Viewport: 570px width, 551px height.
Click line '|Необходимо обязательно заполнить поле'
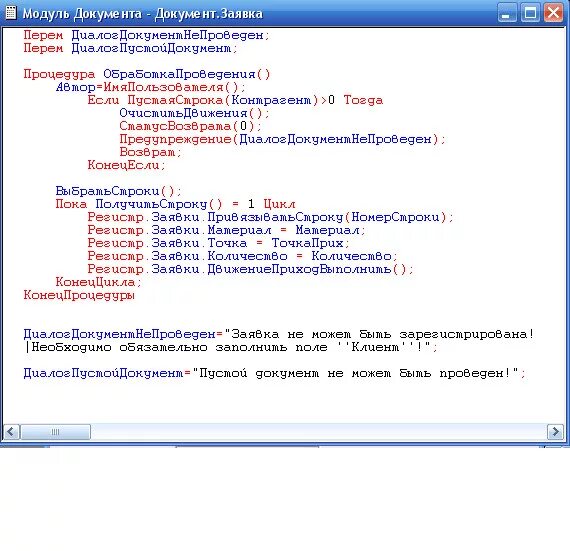pyautogui.click(x=231, y=347)
